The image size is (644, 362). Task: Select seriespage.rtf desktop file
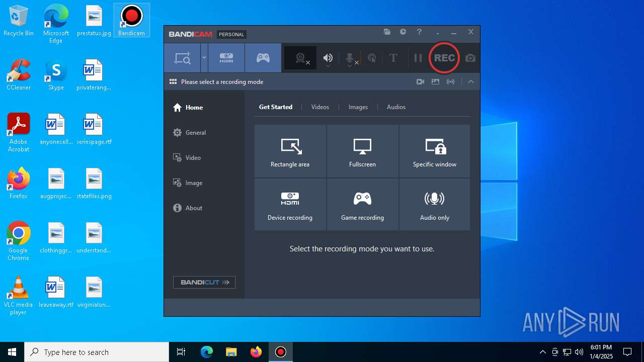[94, 129]
